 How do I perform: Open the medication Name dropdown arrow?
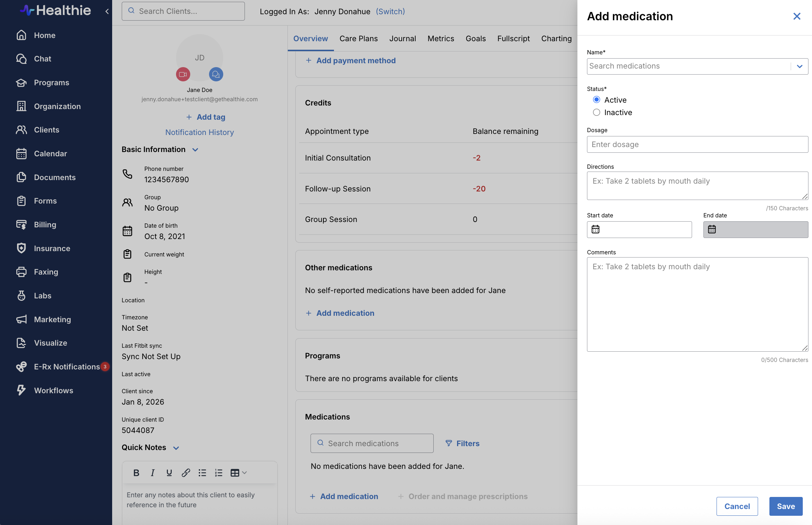tap(799, 66)
